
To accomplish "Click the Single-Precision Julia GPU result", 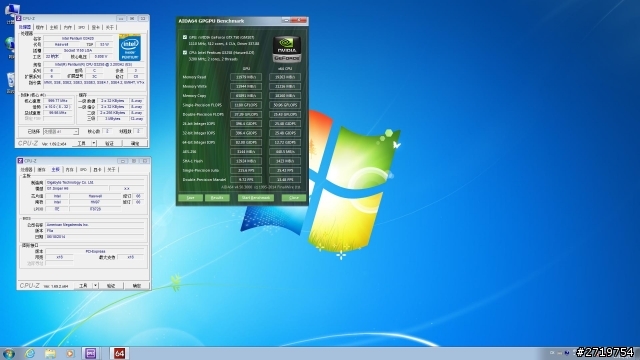I will pyautogui.click(x=246, y=171).
